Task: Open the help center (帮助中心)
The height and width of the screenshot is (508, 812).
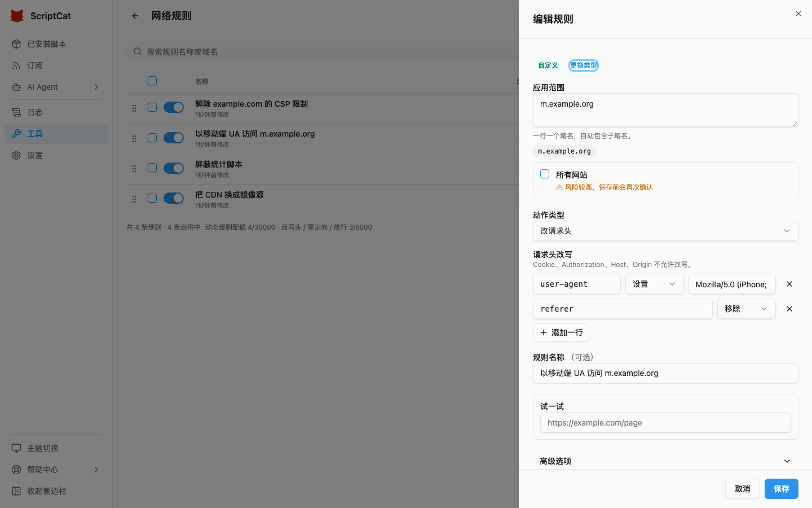Action: click(56, 470)
